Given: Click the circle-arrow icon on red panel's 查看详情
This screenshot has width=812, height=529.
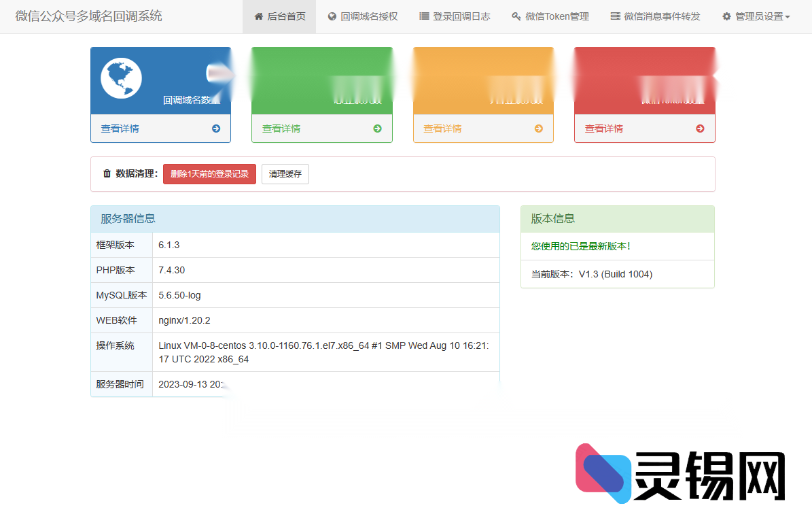Looking at the screenshot, I should (x=699, y=128).
